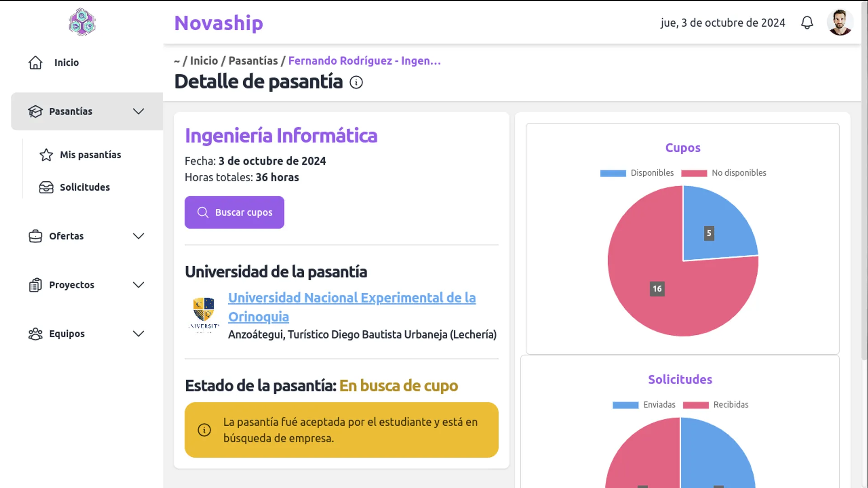
Task: Open Solicitudes submenu item
Action: point(85,187)
